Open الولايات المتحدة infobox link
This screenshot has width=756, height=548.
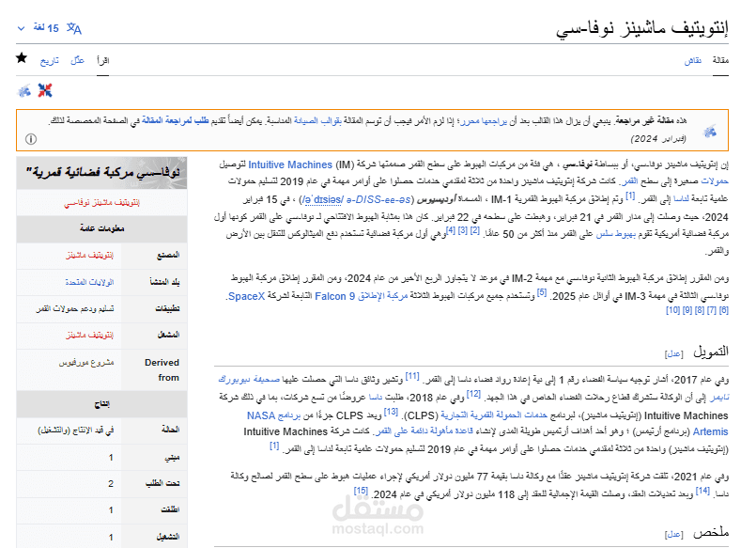89,282
